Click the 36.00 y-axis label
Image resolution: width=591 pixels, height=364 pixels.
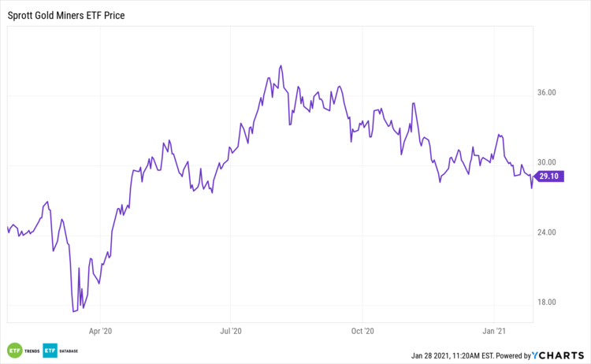tap(547, 93)
